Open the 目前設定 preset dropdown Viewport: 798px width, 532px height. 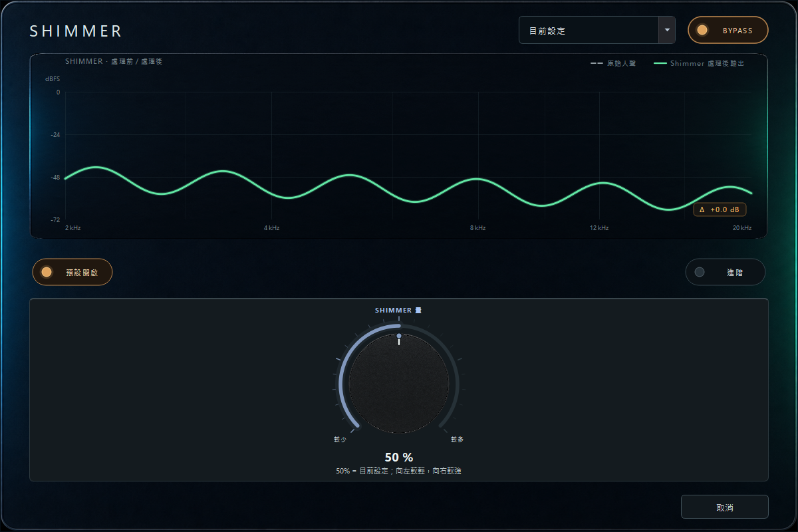597,30
